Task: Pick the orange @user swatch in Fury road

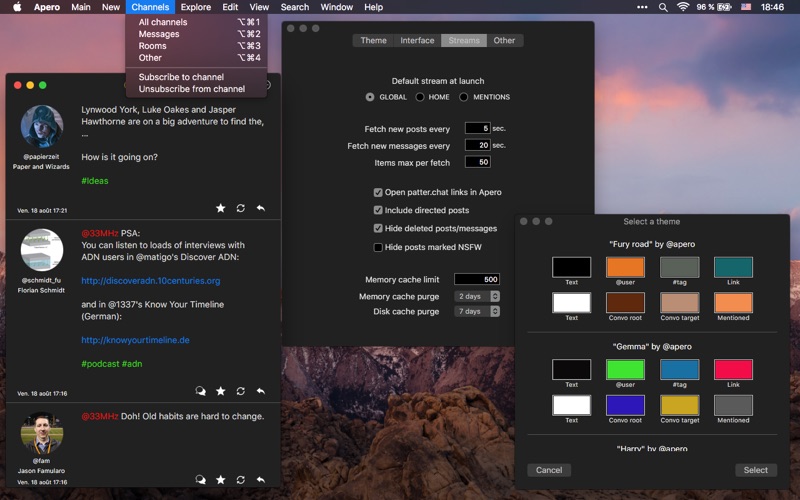Action: point(625,267)
